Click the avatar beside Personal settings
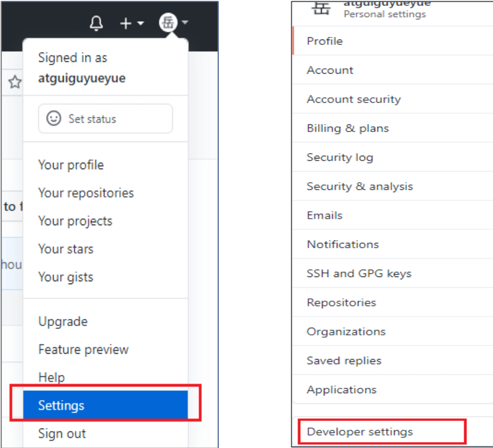Image resolution: width=493 pixels, height=448 pixels. tap(321, 8)
